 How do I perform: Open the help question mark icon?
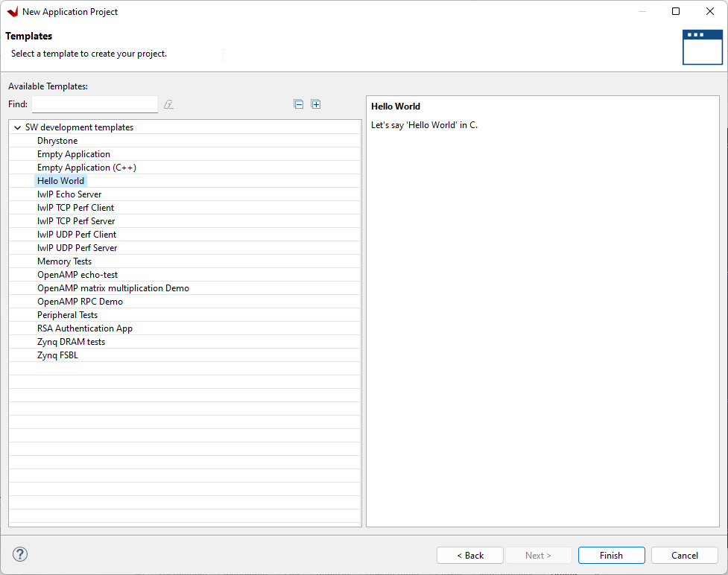(x=20, y=554)
